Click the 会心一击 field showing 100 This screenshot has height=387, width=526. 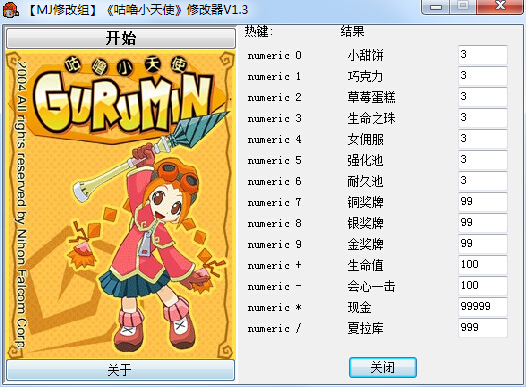483,286
